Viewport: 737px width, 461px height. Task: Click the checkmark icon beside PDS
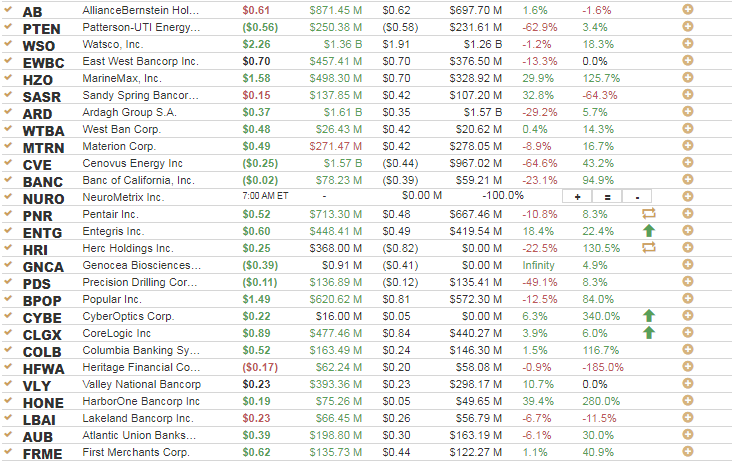(8, 281)
